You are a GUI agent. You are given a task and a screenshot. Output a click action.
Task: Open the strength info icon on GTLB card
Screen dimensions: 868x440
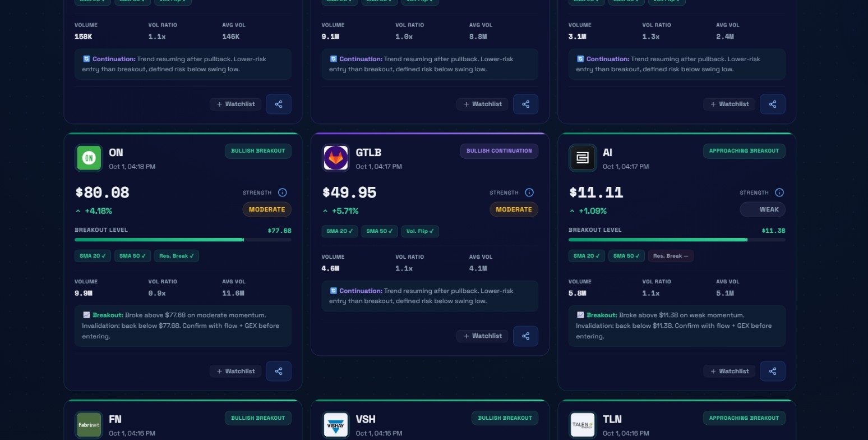(x=529, y=192)
